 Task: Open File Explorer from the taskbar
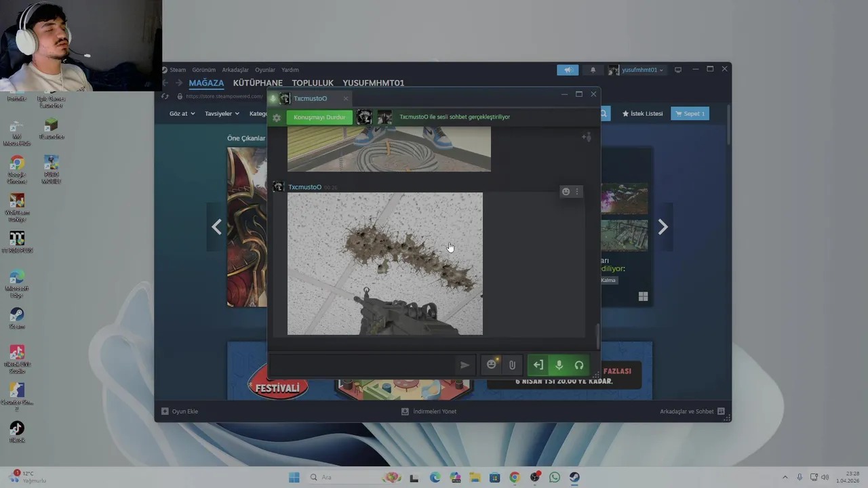(475, 477)
